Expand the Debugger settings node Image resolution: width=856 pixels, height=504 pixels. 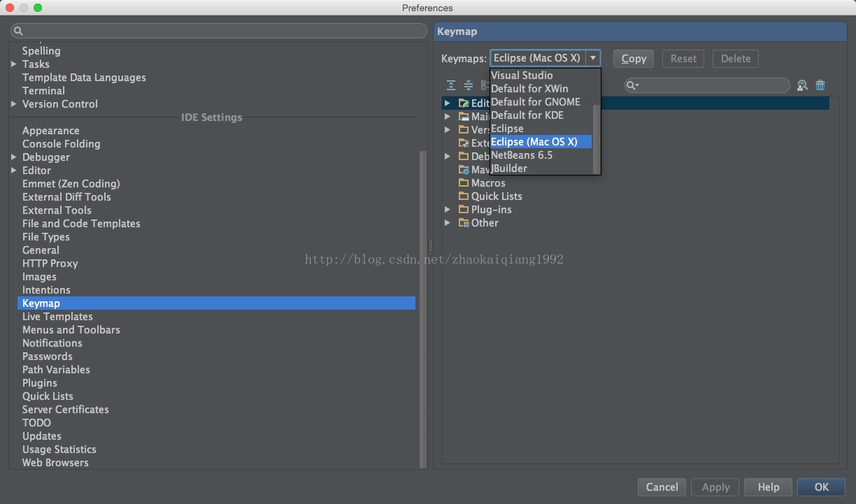pos(14,157)
